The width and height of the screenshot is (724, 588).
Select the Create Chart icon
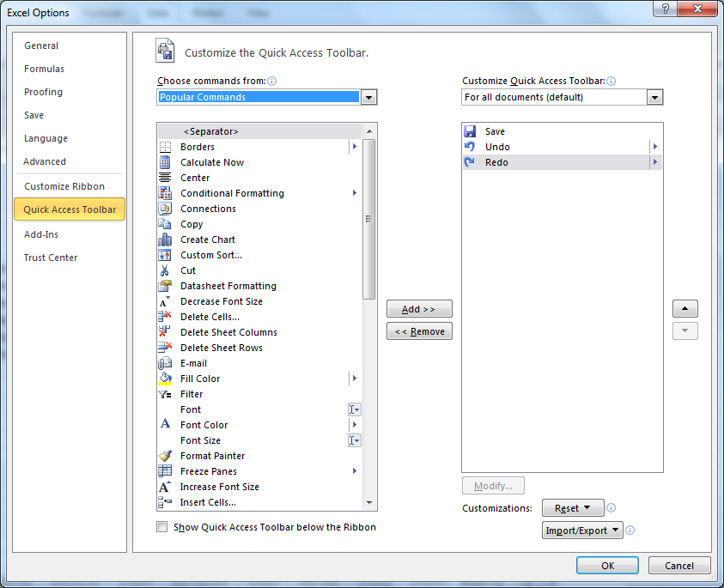pyautogui.click(x=165, y=239)
